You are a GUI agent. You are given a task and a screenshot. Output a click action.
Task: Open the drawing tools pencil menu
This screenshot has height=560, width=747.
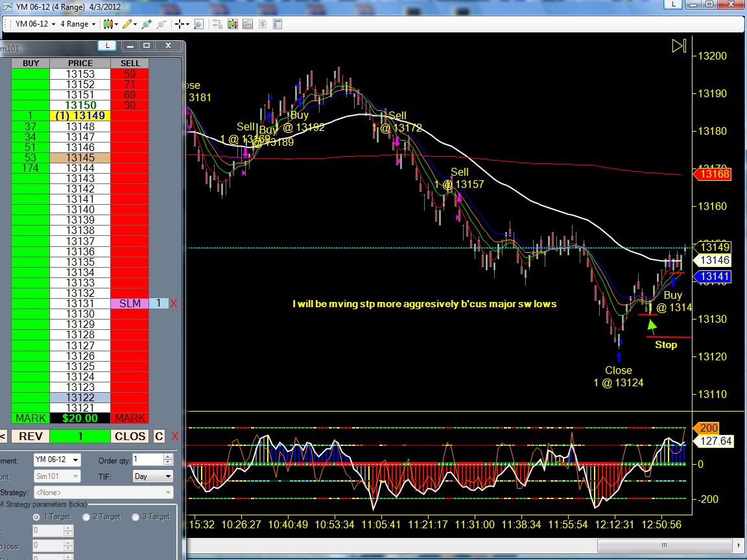[x=129, y=24]
